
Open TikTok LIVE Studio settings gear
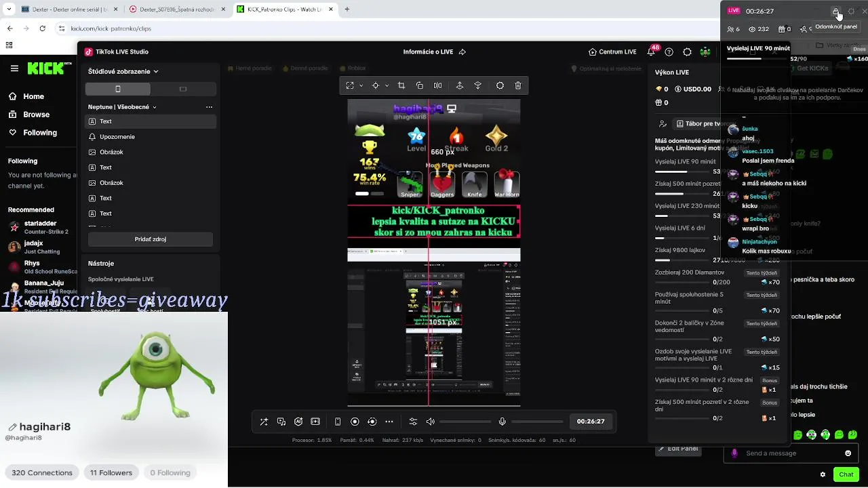[x=687, y=52]
